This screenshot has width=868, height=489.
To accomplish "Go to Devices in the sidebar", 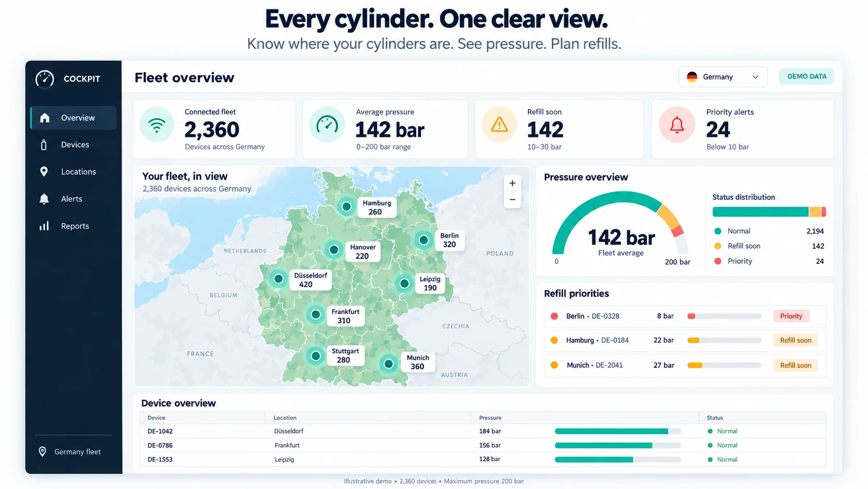I will (x=73, y=145).
